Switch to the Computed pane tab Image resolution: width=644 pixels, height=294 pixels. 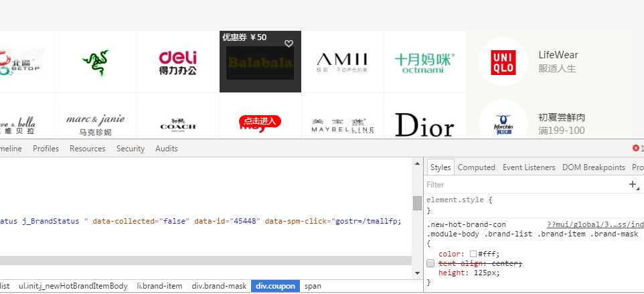(477, 167)
